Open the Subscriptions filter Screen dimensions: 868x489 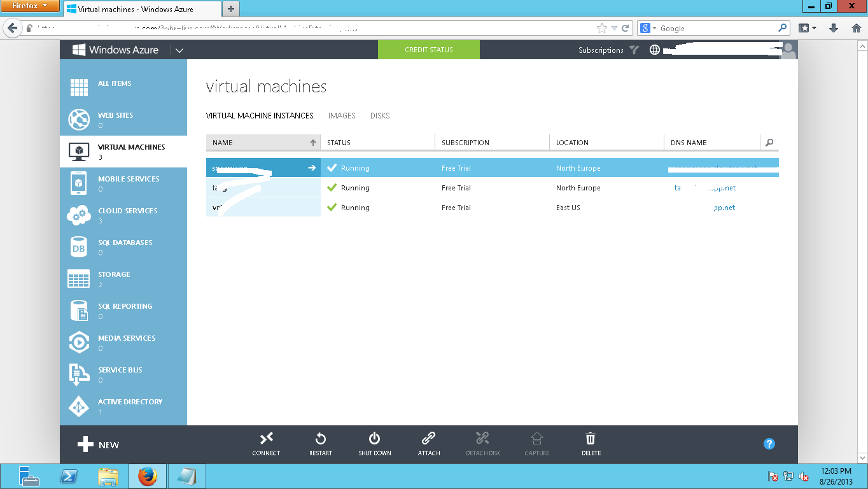(608, 50)
